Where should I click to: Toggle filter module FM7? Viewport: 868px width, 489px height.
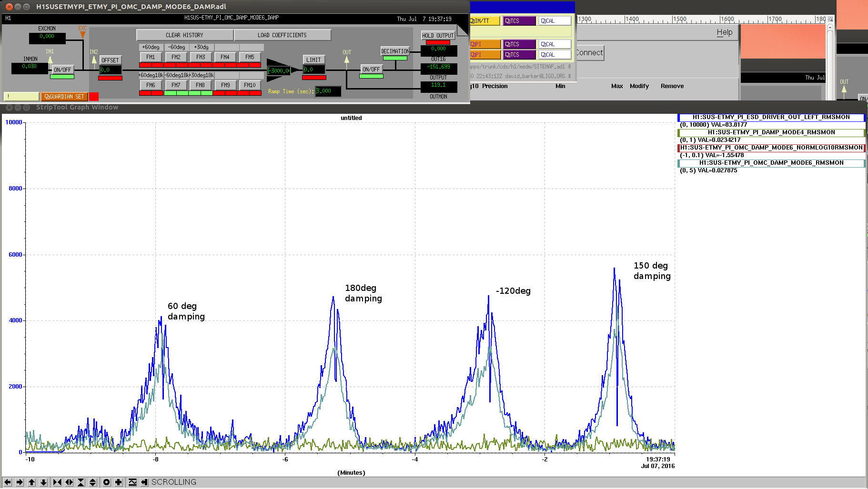(x=176, y=85)
